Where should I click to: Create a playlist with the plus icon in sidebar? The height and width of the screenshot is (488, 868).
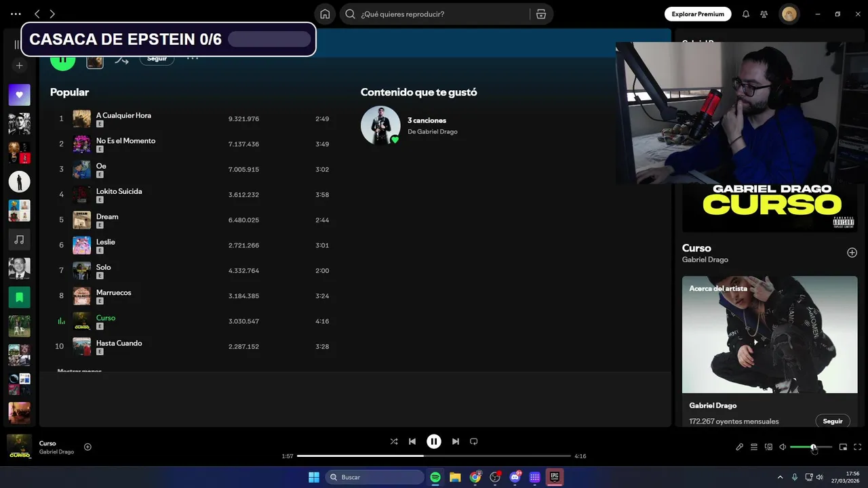pos(20,66)
